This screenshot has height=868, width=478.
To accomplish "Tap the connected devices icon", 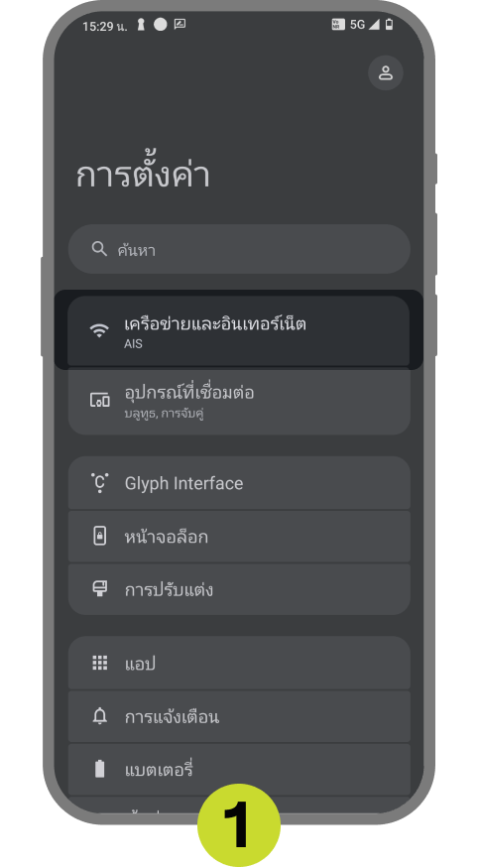I will click(x=99, y=400).
